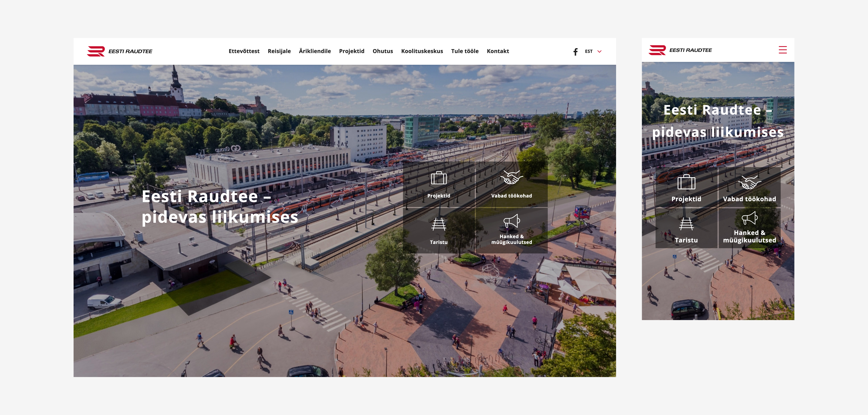This screenshot has width=868, height=415.
Task: Select EST language label in header
Action: click(x=589, y=52)
